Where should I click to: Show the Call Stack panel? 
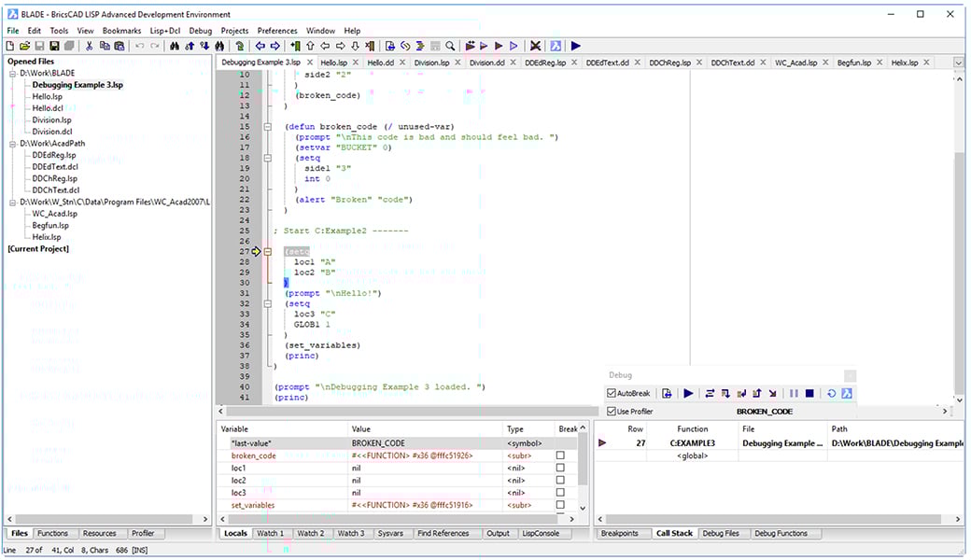tap(674, 533)
